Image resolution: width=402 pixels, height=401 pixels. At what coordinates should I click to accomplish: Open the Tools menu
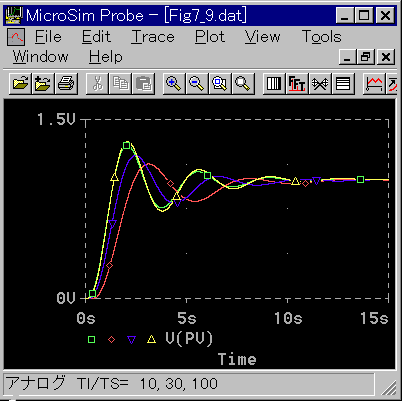click(322, 37)
